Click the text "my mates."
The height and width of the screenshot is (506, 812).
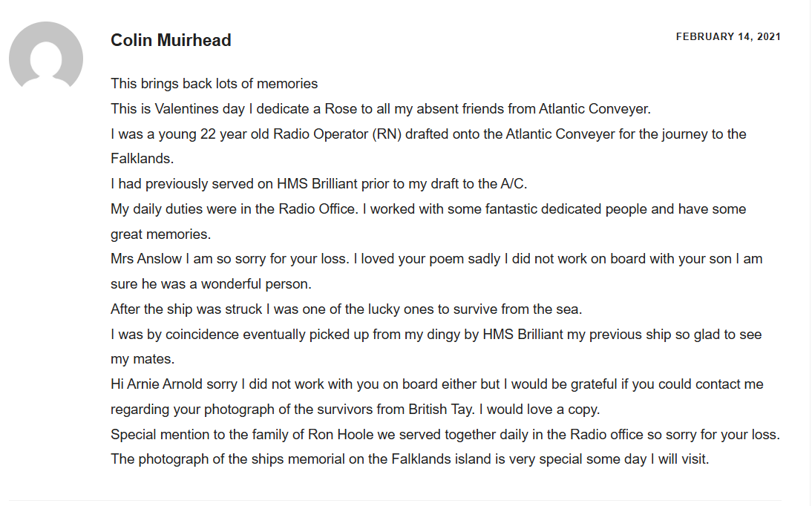[x=143, y=360]
